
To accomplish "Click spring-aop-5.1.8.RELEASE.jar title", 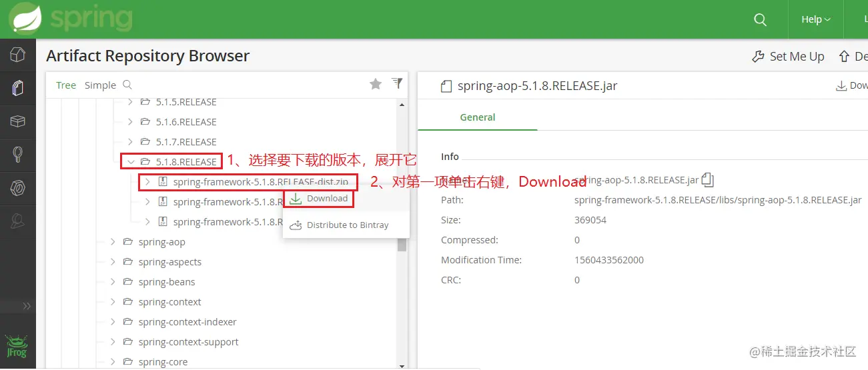I will [x=538, y=86].
